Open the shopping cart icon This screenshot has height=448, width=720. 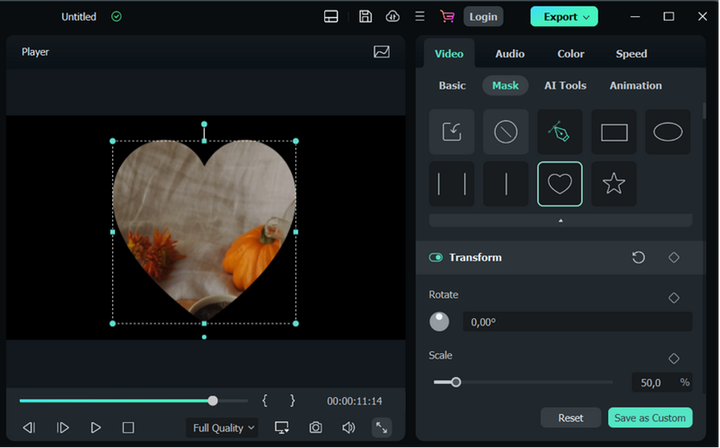pos(447,17)
